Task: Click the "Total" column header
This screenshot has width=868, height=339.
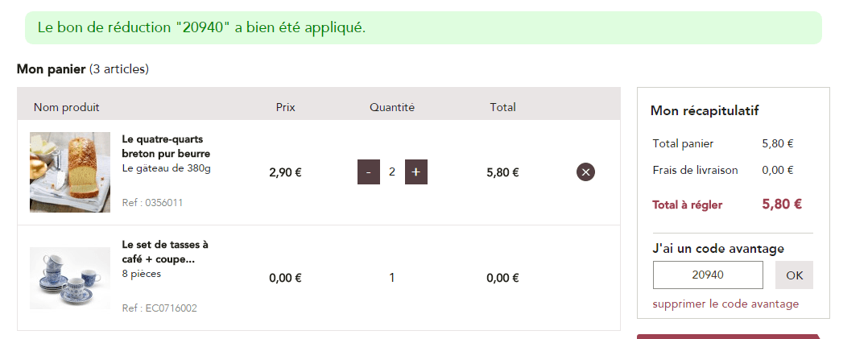Action: pyautogui.click(x=502, y=107)
